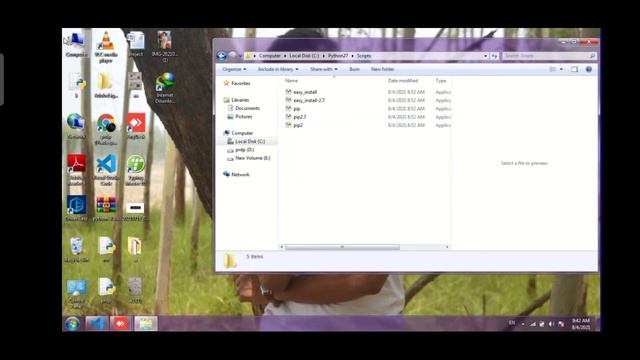Click the scrollbar right arrow in file list
This screenshot has height=360, width=640.
[x=447, y=247]
